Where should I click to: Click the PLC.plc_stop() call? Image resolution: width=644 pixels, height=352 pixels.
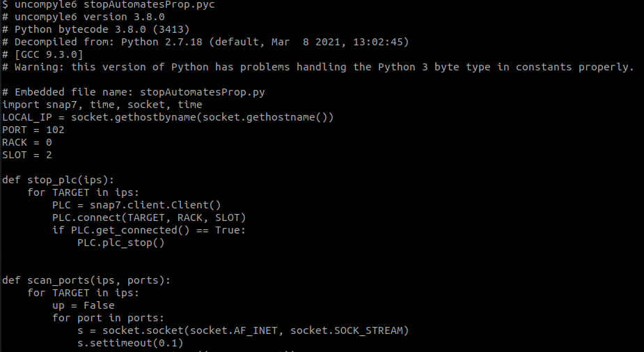[x=121, y=243]
